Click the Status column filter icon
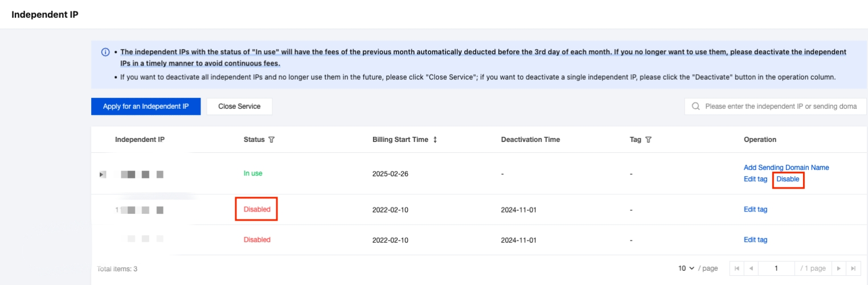The width and height of the screenshot is (868, 285). point(271,140)
